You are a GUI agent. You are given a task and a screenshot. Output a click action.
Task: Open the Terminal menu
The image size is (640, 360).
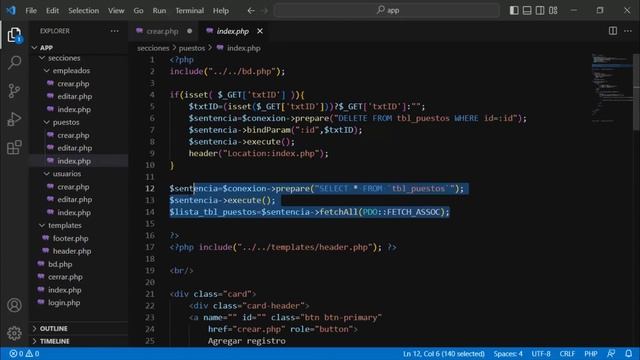click(x=189, y=11)
